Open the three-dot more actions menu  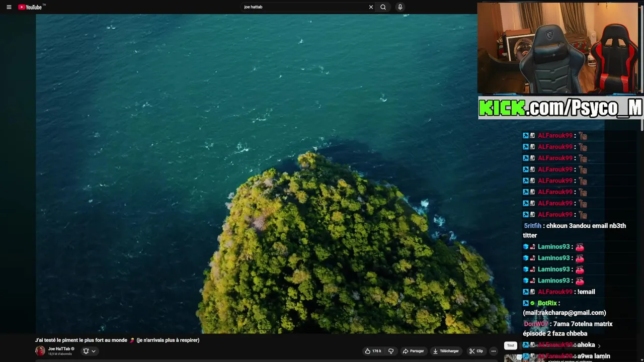pos(494,351)
